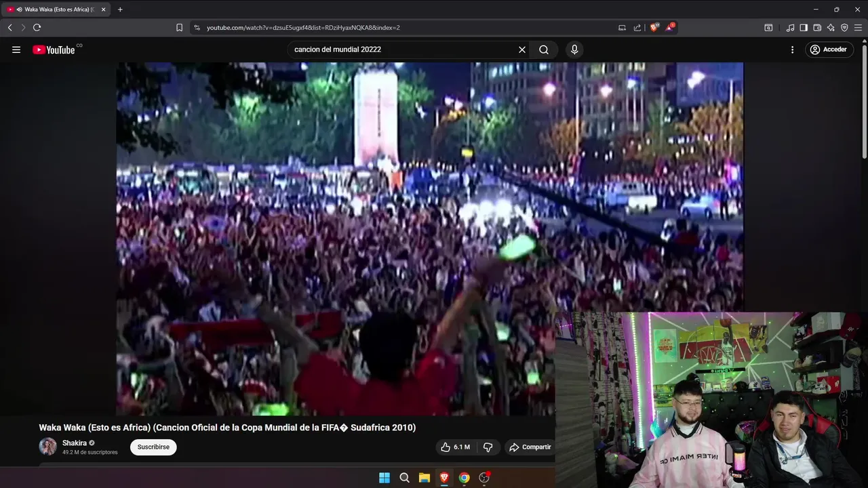Click the scrollbar up arrow
This screenshot has height=488, width=868.
(x=864, y=40)
